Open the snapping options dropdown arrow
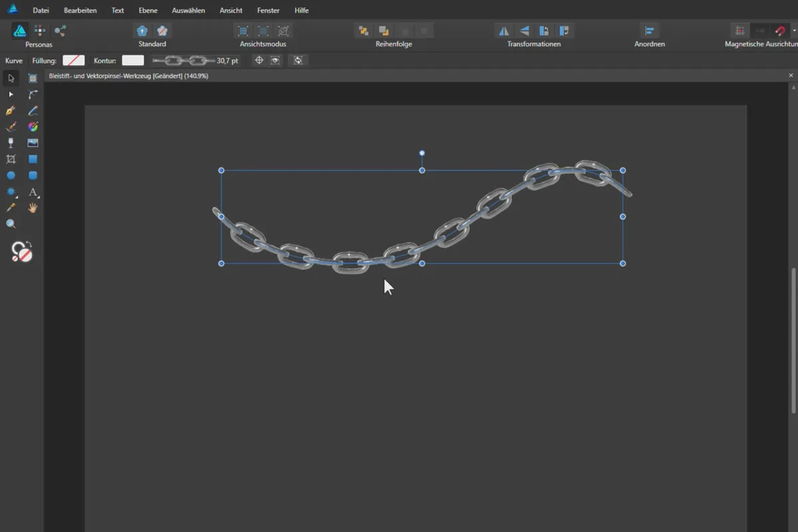The height and width of the screenshot is (532, 798). (794, 31)
